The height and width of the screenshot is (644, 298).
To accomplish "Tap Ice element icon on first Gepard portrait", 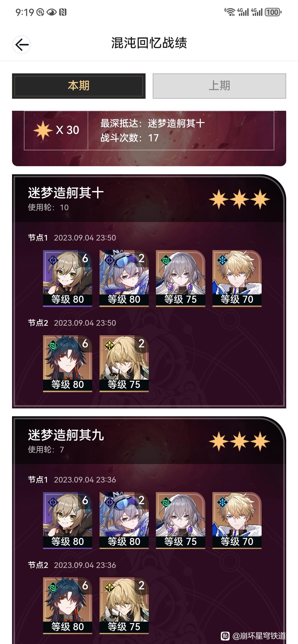I will coord(222,260).
